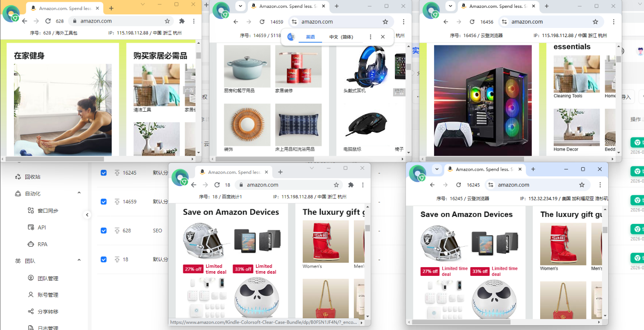
Task: Open the RPA automation page
Action: pyautogui.click(x=42, y=244)
